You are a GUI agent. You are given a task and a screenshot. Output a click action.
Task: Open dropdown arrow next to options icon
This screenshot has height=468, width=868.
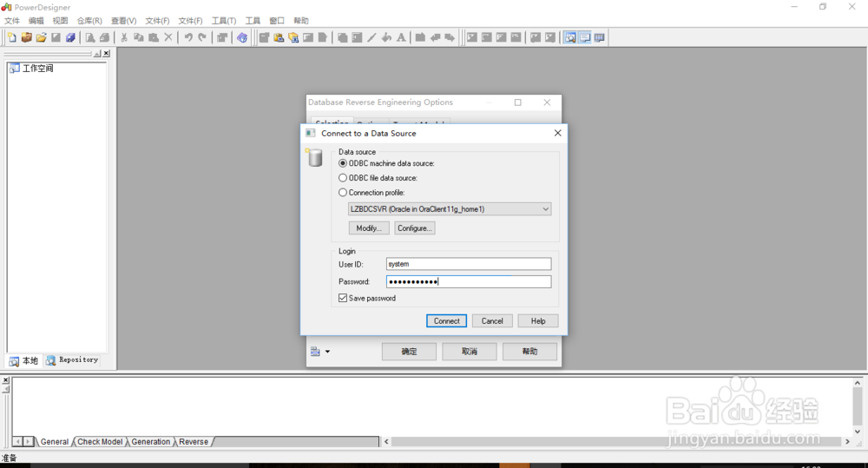coord(328,352)
